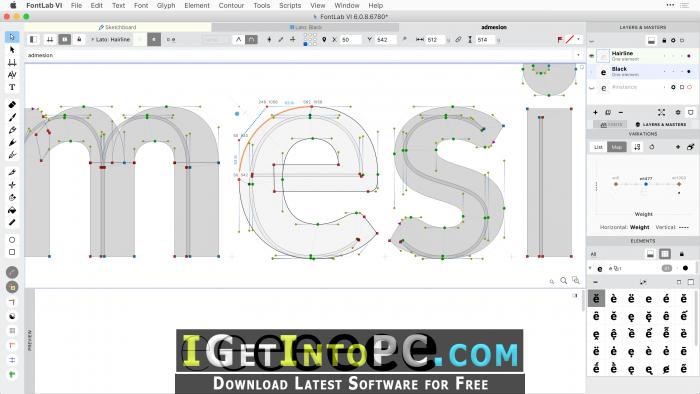Remove layer with minus icon
Viewport: 700px width, 394px height.
621,112
